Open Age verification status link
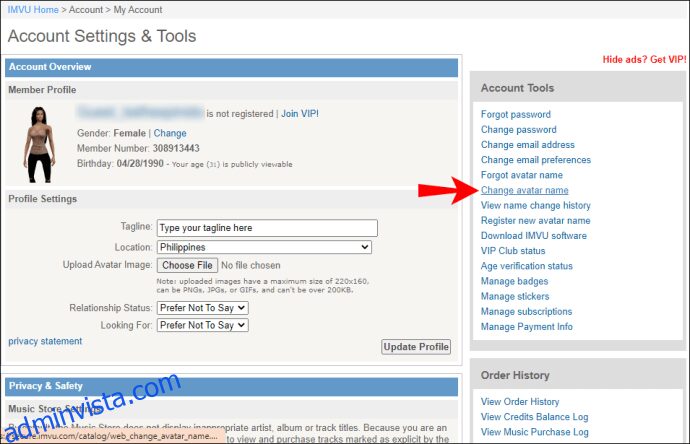This screenshot has height=444, width=690. [527, 266]
